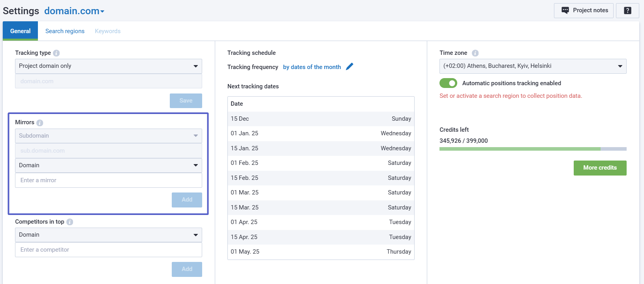The image size is (644, 284).
Task: Open the Time zone dropdown
Action: [533, 66]
